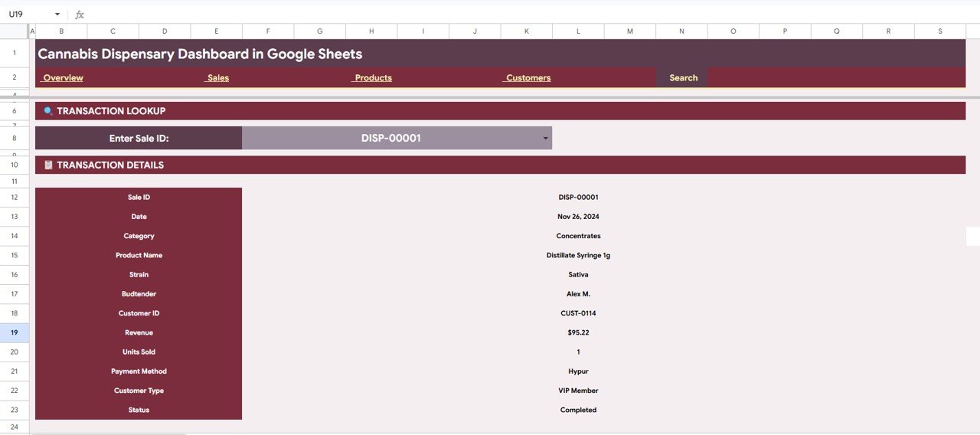Click the Transaction Details clipboard icon

[x=48, y=165]
